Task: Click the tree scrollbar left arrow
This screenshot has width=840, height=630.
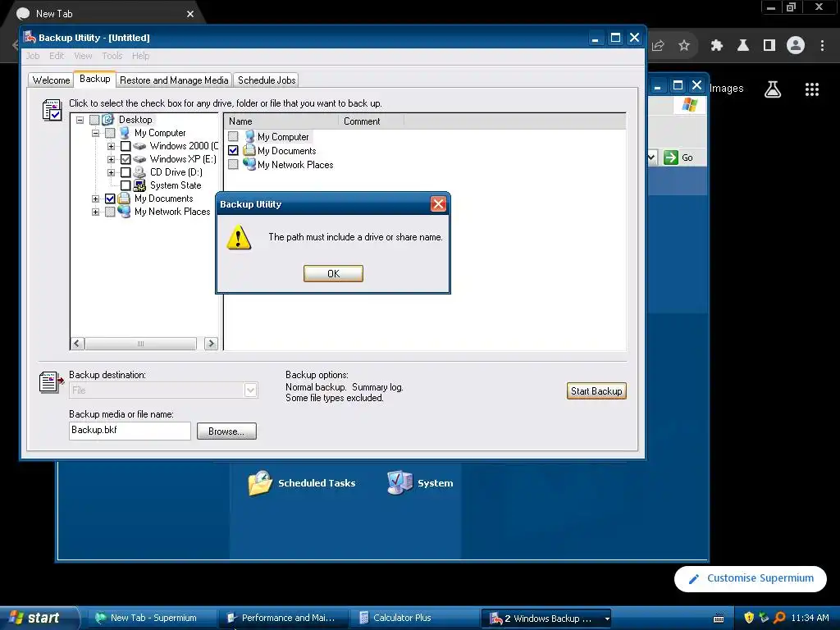Action: (x=77, y=344)
